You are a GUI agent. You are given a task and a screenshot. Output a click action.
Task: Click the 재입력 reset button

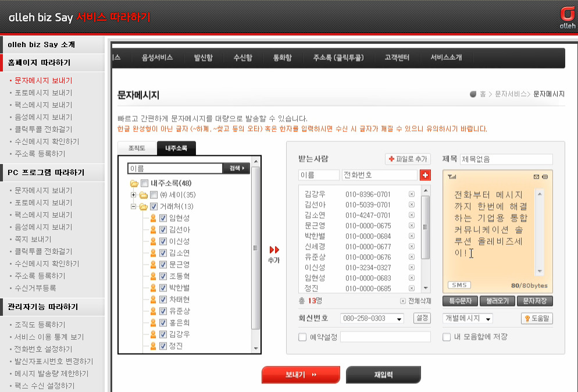point(383,375)
